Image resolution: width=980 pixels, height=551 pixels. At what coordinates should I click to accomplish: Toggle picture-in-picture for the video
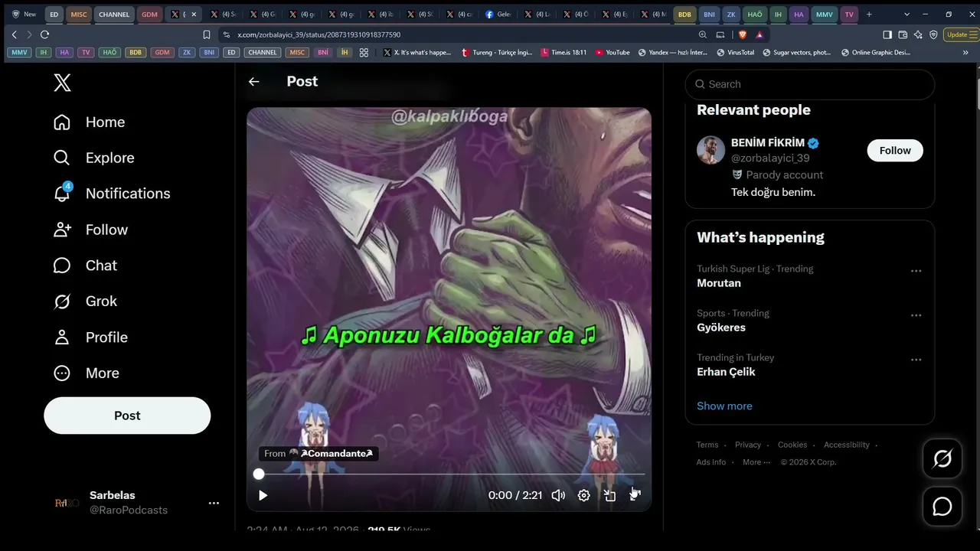pos(609,495)
